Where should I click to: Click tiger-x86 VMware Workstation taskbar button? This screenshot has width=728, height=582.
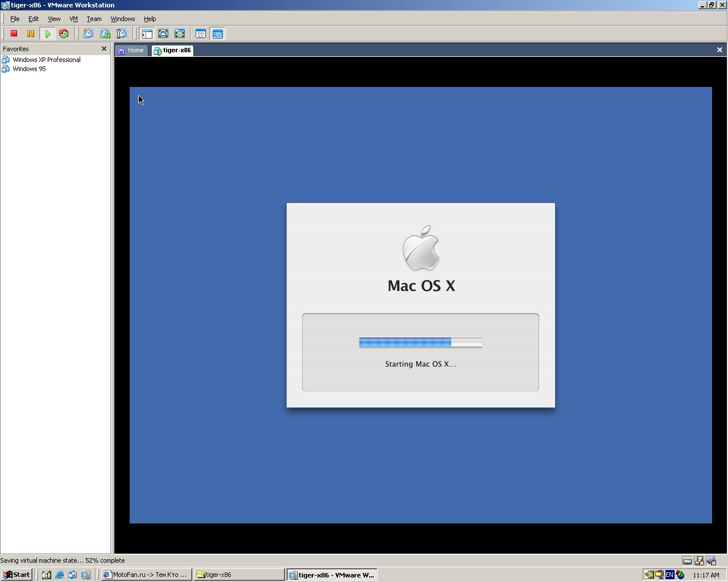pos(332,575)
